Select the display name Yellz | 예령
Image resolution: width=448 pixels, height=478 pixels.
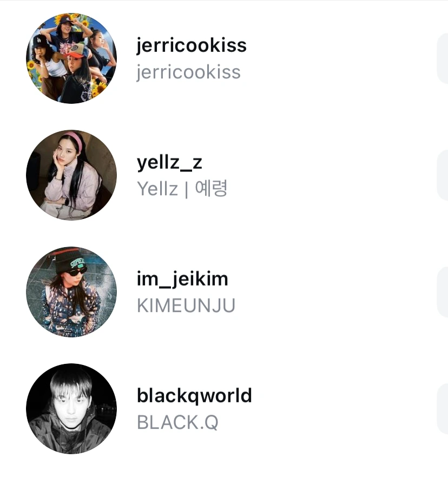pyautogui.click(x=182, y=189)
